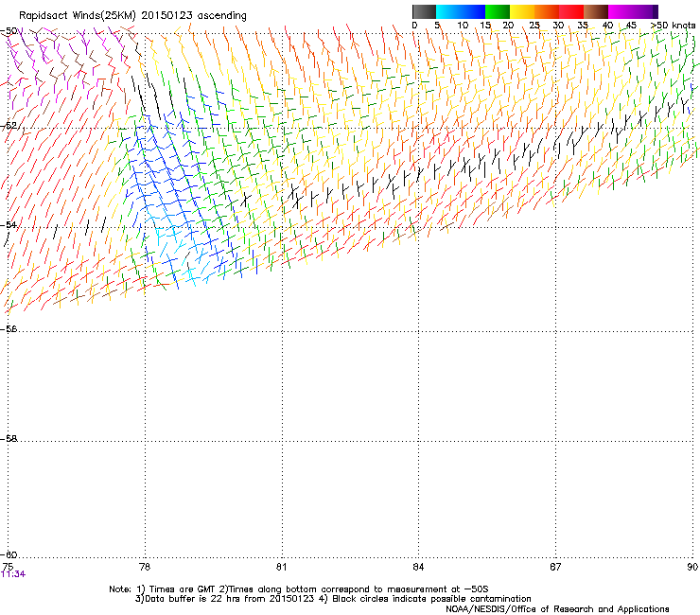Click the NOAA/NESDIS credit text
This screenshot has width=700, height=615.
(557, 609)
